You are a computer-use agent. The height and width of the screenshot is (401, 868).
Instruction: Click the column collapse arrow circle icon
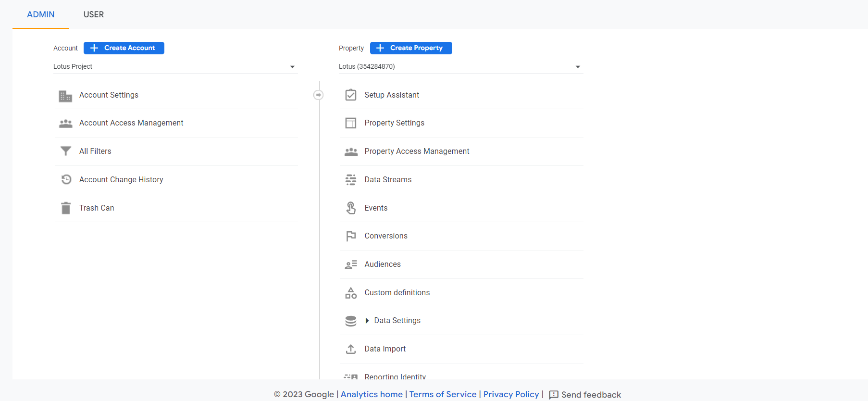pyautogui.click(x=318, y=95)
